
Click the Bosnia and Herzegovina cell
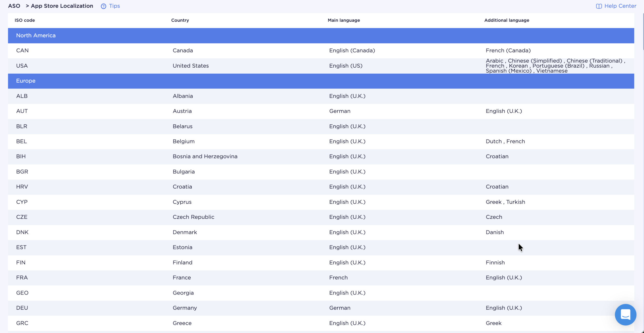205,157
